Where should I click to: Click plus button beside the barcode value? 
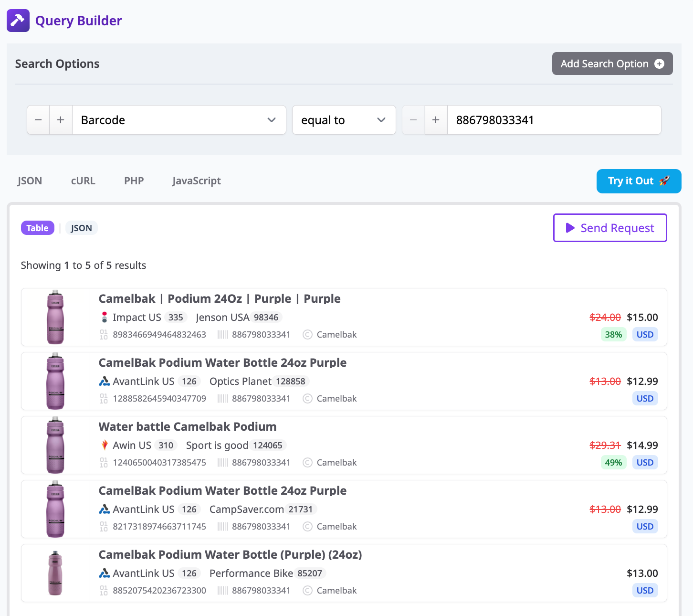(x=436, y=120)
